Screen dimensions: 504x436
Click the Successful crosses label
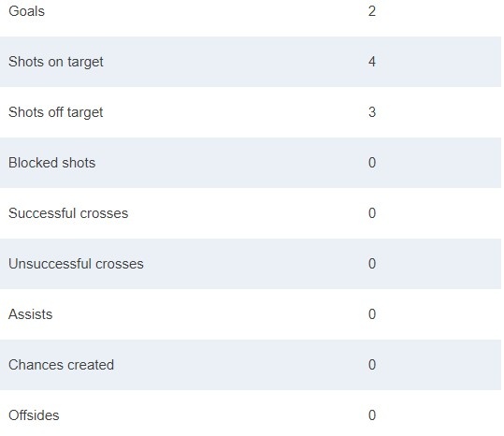[68, 213]
